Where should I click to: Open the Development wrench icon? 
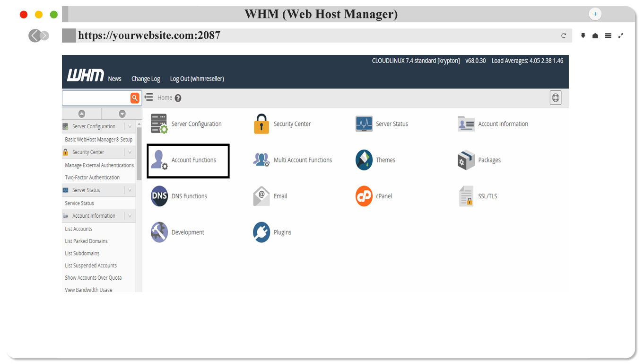tap(159, 232)
